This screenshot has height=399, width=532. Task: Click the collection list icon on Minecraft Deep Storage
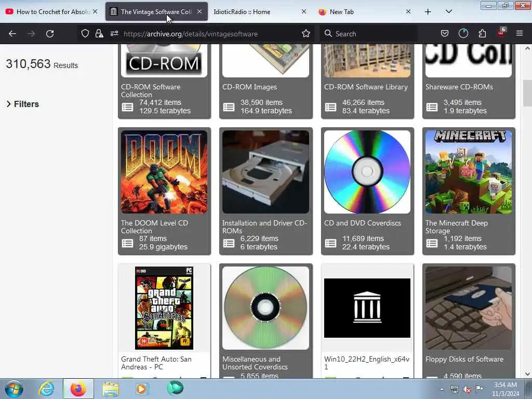click(x=432, y=243)
